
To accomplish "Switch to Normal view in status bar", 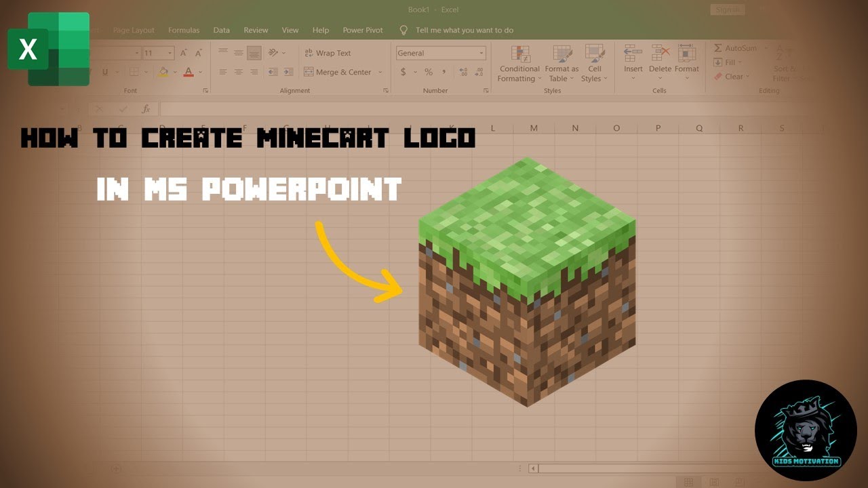I will [689, 482].
